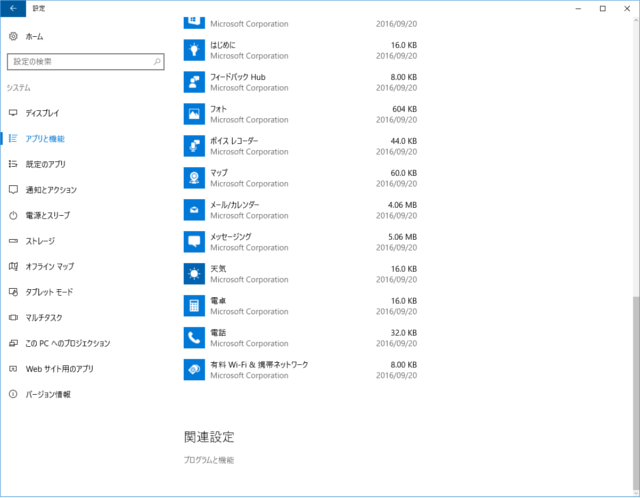The height and width of the screenshot is (498, 640).
Task: Click the 関連設定 heading
Action: coord(209,437)
